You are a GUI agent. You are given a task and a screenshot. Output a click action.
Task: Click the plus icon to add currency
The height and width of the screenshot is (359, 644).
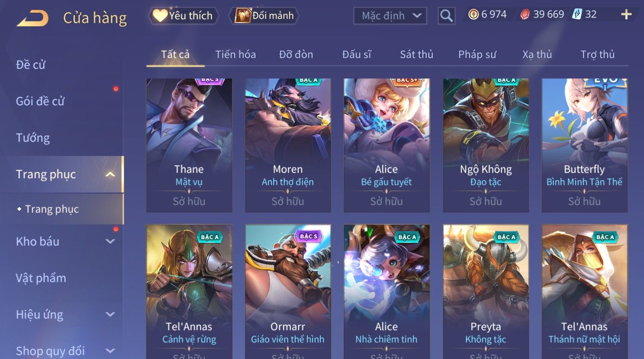tap(626, 15)
